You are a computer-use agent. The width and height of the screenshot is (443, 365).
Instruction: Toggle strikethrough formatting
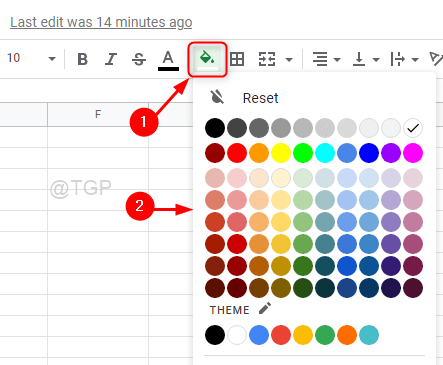(139, 59)
